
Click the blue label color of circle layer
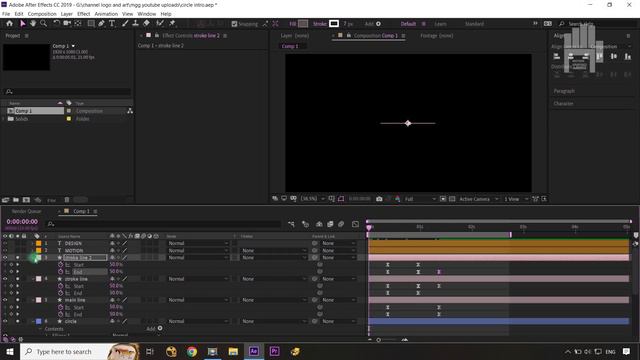[39, 321]
